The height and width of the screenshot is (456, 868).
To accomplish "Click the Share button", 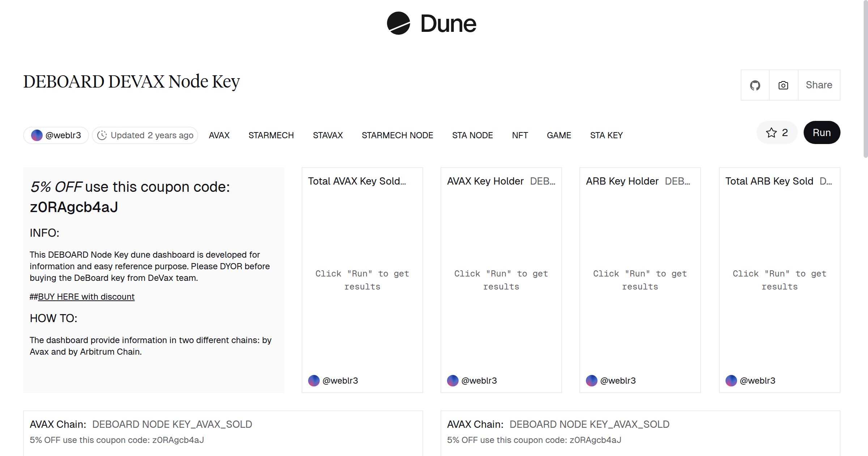I will click(x=819, y=85).
